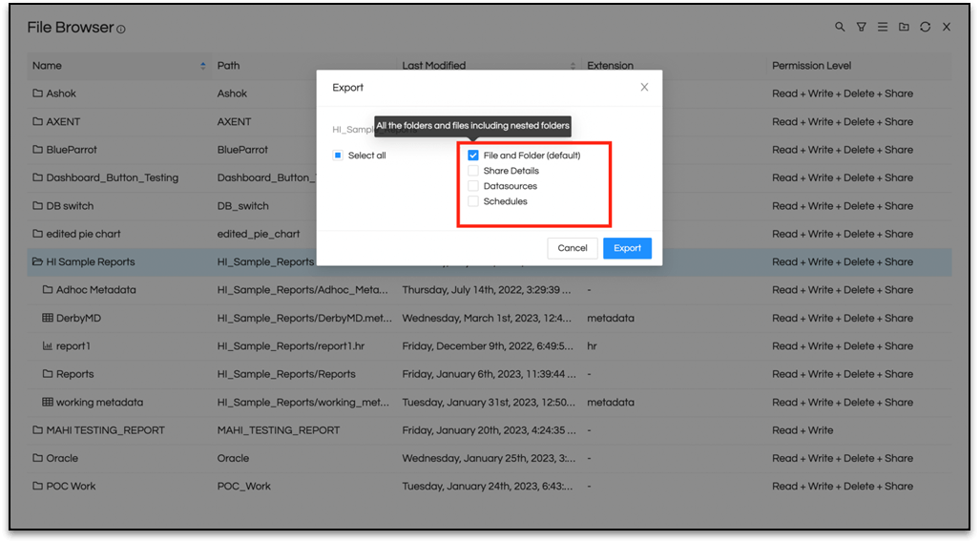
Task: Click 'Wednesday, January 25th, 2023' date cell
Action: pos(489,458)
